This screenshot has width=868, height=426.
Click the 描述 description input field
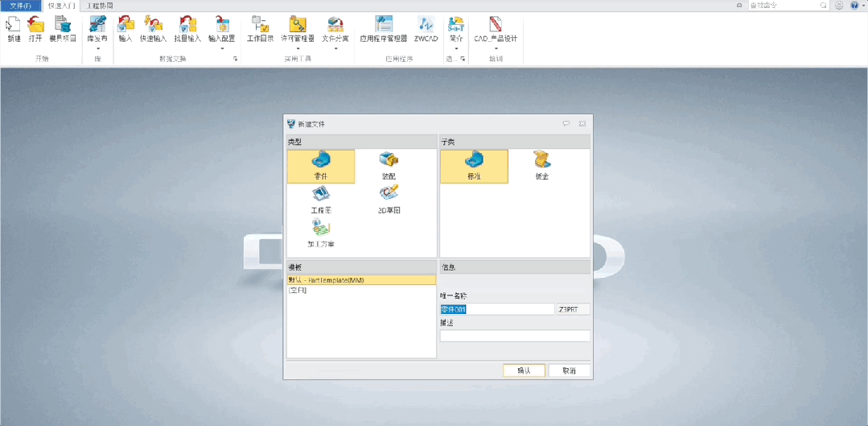tap(514, 336)
